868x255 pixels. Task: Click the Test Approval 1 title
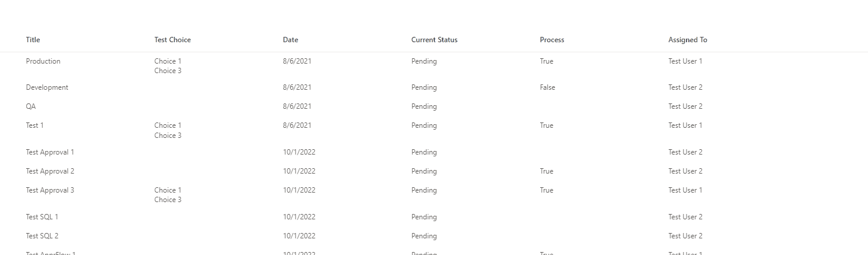50,152
